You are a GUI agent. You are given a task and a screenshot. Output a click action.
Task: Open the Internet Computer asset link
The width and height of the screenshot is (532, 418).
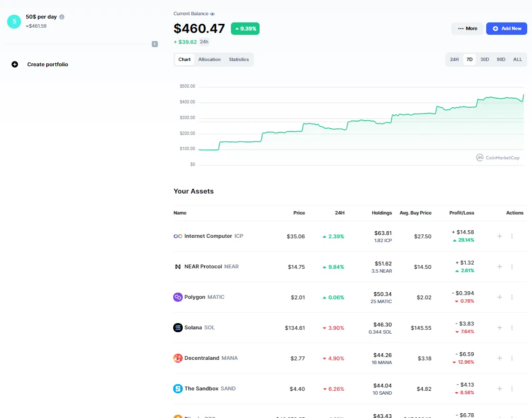tap(214, 236)
